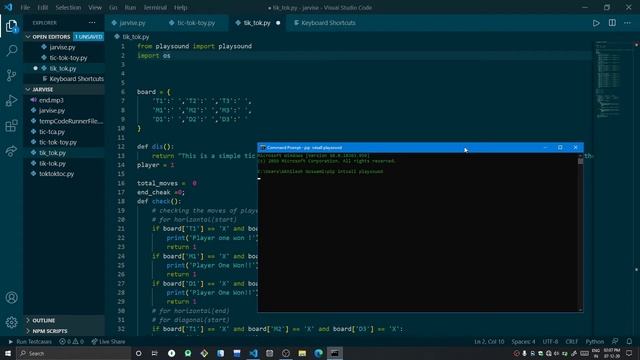Split the editor to the right
The image size is (640, 360).
pyautogui.click(x=612, y=23)
